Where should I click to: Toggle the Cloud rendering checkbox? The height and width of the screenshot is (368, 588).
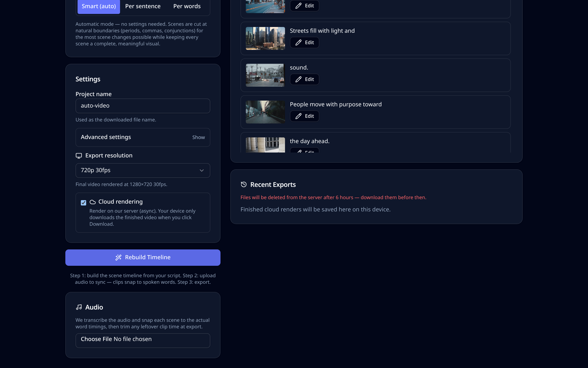pyautogui.click(x=83, y=202)
